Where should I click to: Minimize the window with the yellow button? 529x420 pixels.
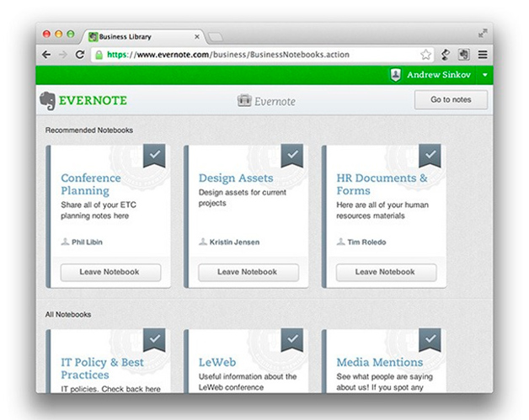58,34
